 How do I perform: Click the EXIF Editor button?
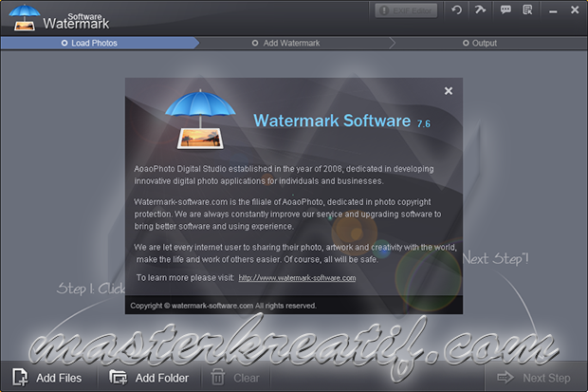click(x=406, y=10)
